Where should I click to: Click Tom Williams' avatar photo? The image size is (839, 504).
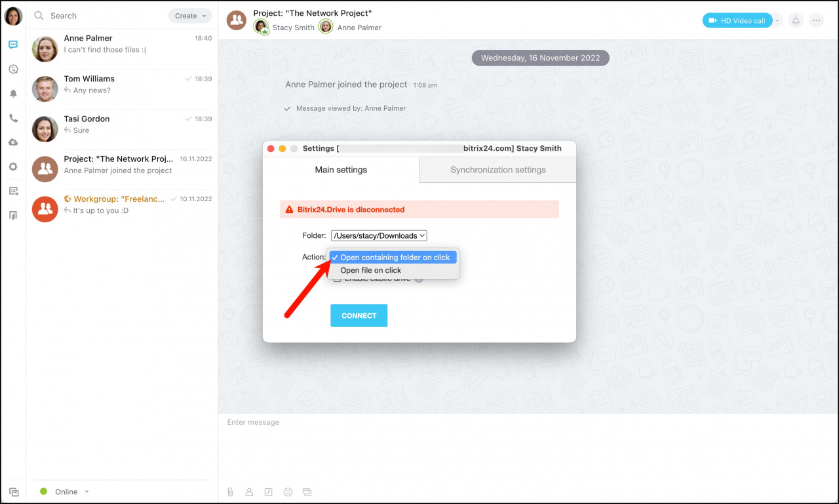(x=45, y=89)
